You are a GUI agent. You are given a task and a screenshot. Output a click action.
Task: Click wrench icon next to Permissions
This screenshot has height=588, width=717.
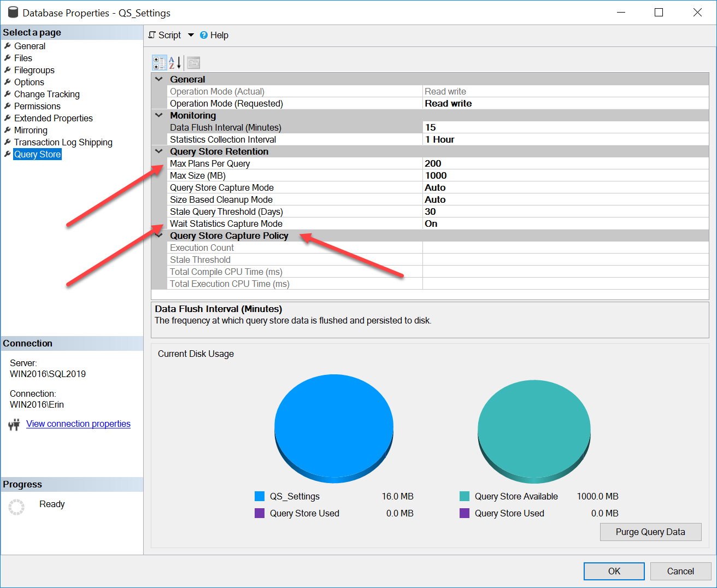[8, 106]
